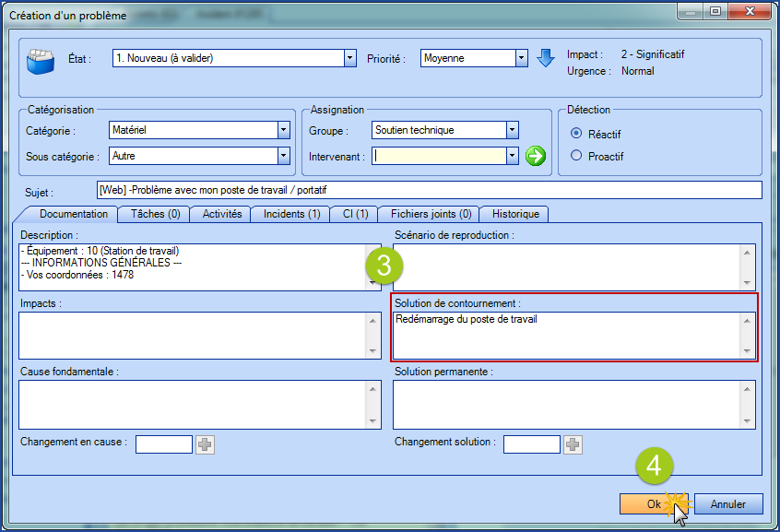Click the problem record icon beside État

(x=41, y=59)
